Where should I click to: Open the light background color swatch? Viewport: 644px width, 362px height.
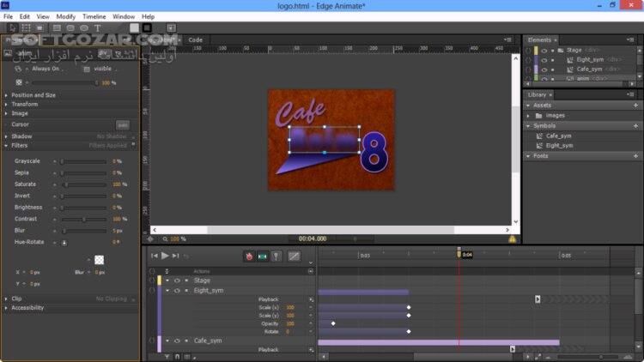click(x=134, y=28)
